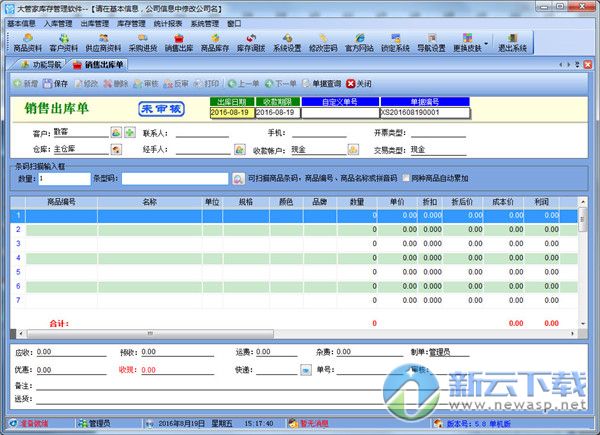
Task: Enable the 同种商品自动累加 checkbox
Action: pyautogui.click(x=406, y=178)
